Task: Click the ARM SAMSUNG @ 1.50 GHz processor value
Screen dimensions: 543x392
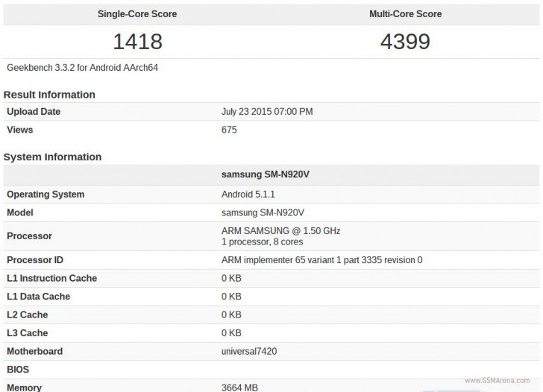Action: [x=280, y=231]
